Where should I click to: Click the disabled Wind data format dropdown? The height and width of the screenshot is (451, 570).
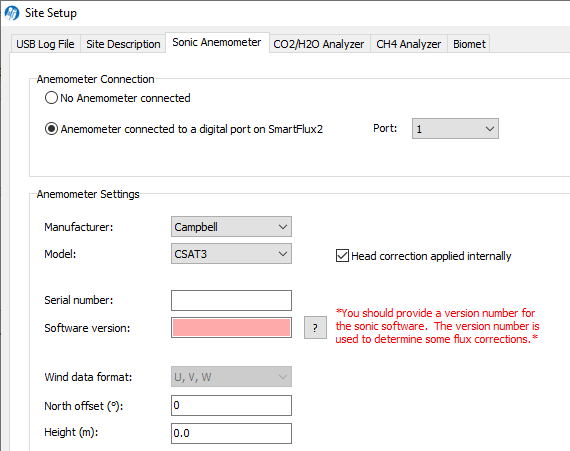231,376
